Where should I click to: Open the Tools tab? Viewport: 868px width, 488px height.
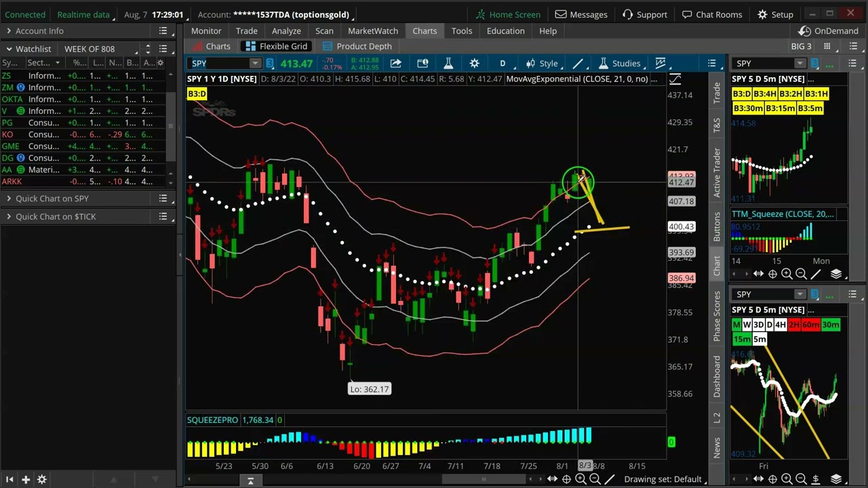462,30
